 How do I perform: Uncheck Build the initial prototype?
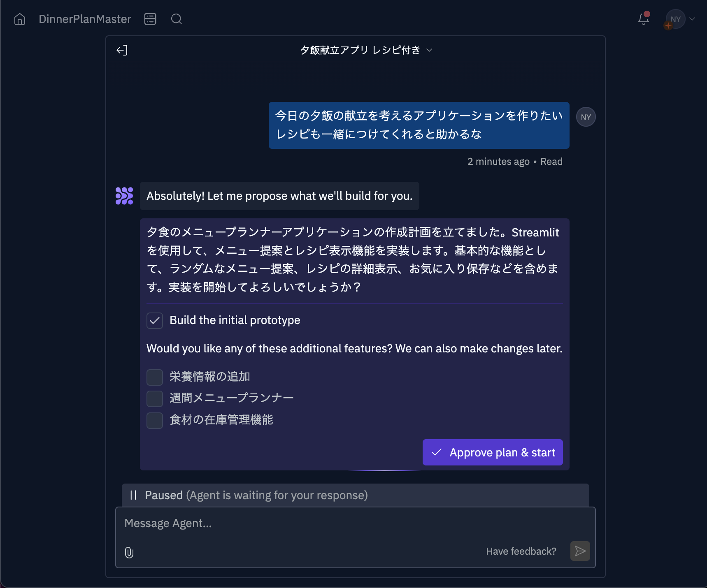[x=155, y=321]
